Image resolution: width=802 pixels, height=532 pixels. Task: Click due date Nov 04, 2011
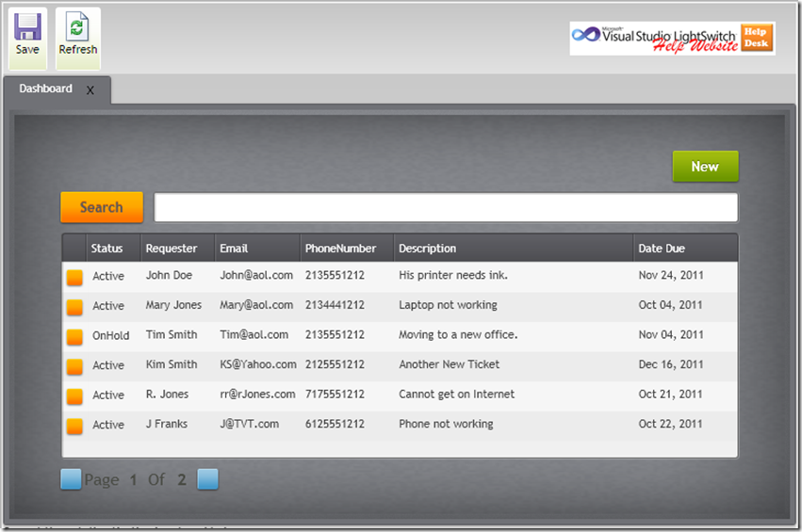(x=671, y=334)
